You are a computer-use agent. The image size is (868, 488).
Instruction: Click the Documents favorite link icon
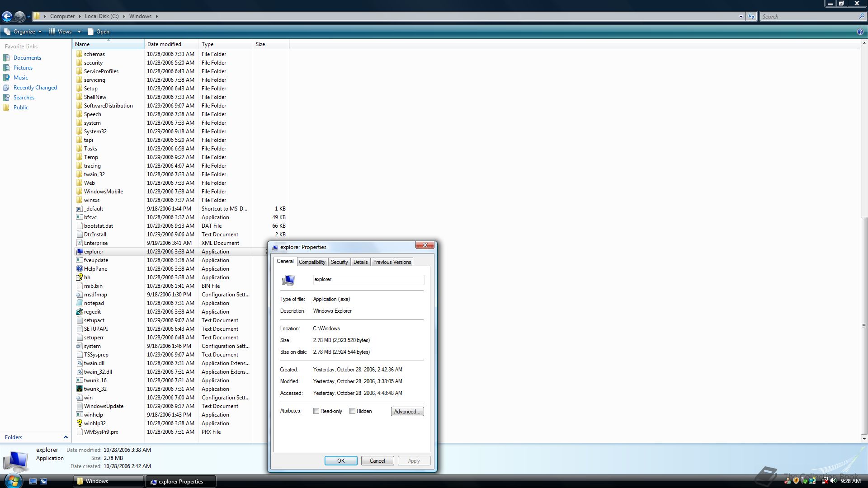[6, 58]
